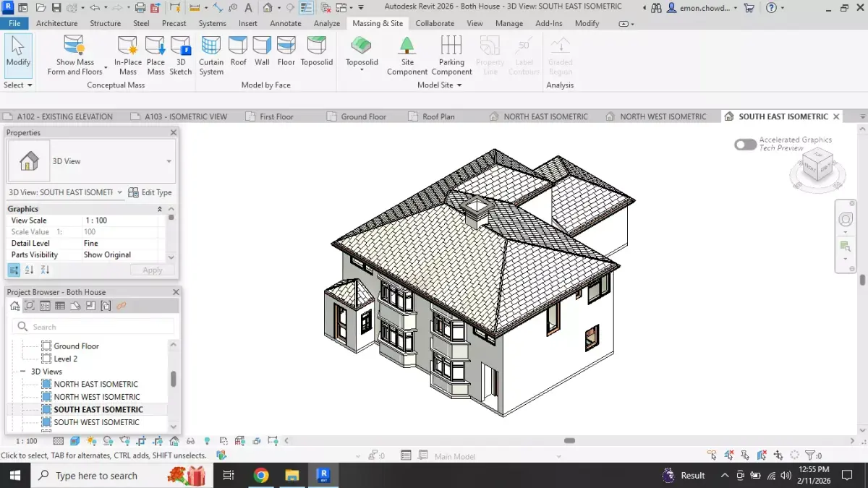Click the Edit Type button
This screenshot has height=488, width=868.
[150, 192]
